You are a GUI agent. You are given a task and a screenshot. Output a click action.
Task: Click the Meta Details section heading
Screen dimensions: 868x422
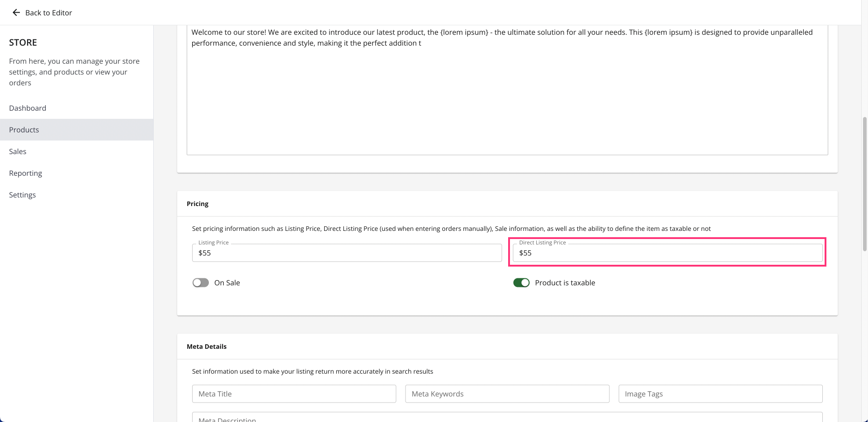click(x=207, y=347)
